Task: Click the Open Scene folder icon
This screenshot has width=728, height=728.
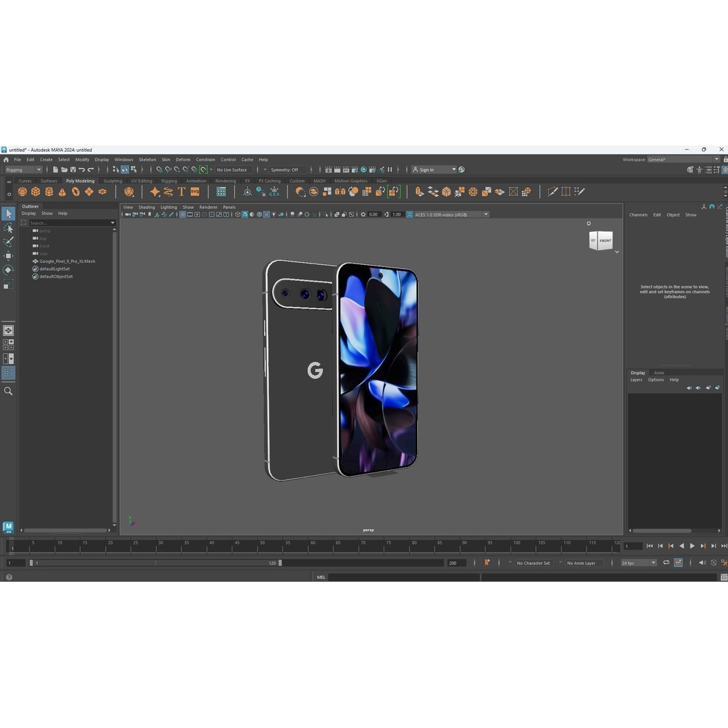Action: pos(64,169)
